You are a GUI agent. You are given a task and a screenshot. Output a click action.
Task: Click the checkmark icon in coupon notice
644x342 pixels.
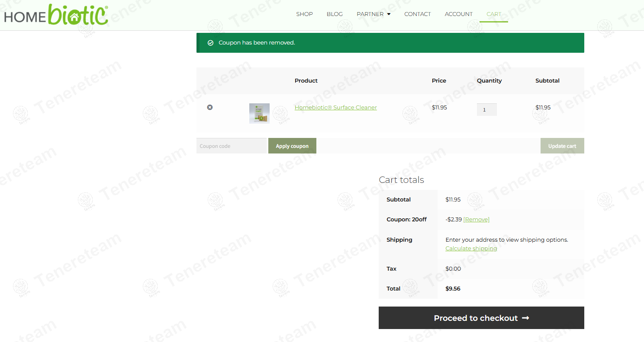click(210, 43)
